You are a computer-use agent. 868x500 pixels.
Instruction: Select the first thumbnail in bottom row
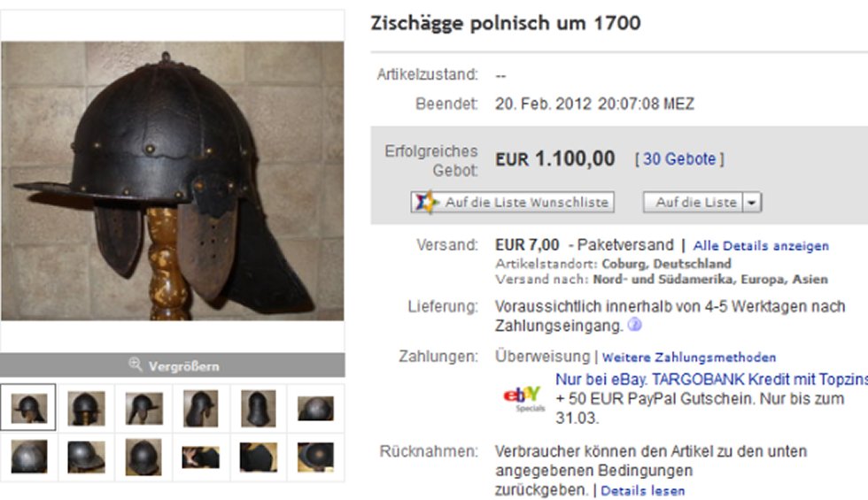(x=28, y=457)
